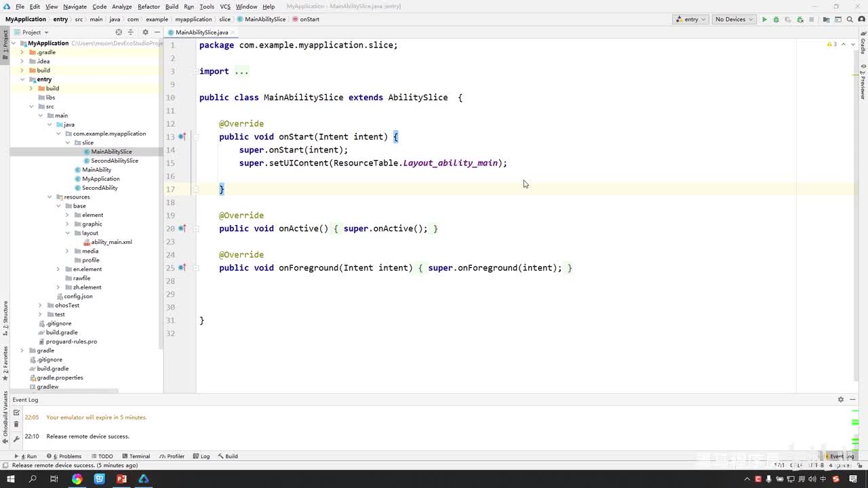
Task: Launch Chrome from the Windows taskbar
Action: tap(77, 479)
